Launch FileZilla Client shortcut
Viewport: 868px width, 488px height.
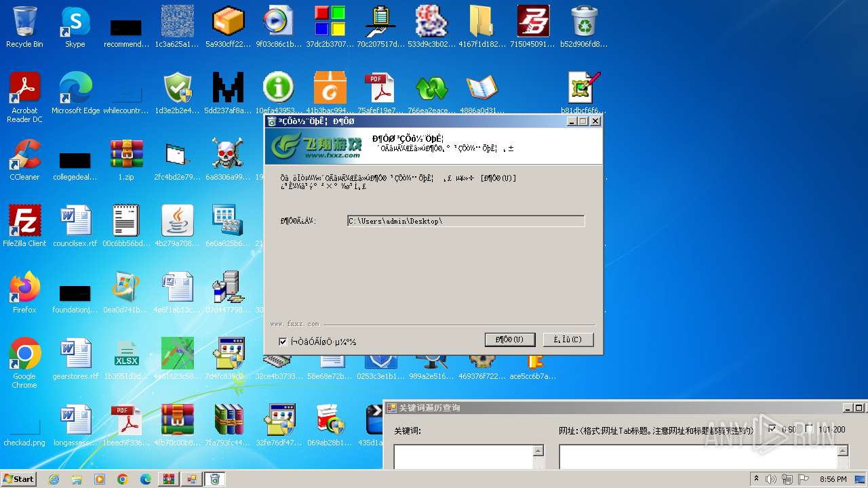point(24,226)
